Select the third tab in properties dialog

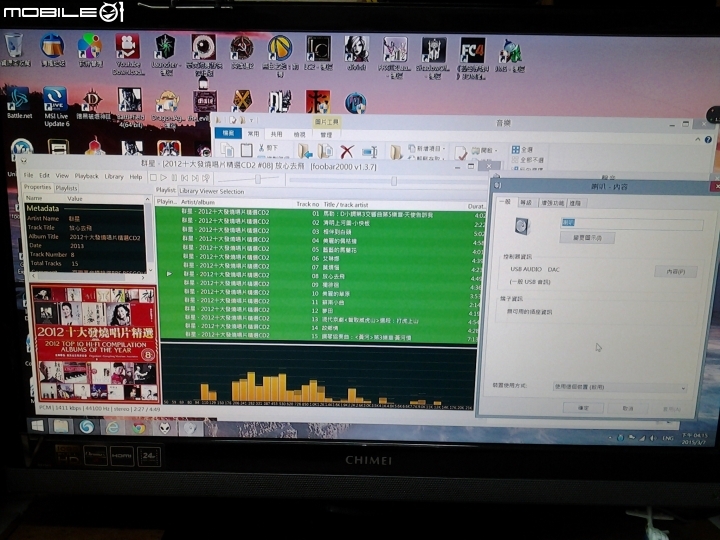coord(552,203)
